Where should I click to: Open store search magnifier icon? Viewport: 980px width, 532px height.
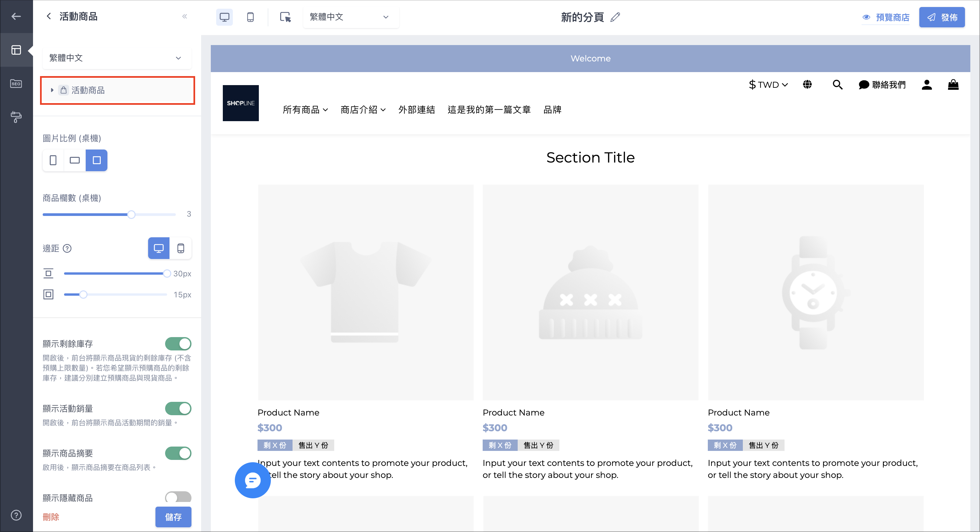pos(837,84)
